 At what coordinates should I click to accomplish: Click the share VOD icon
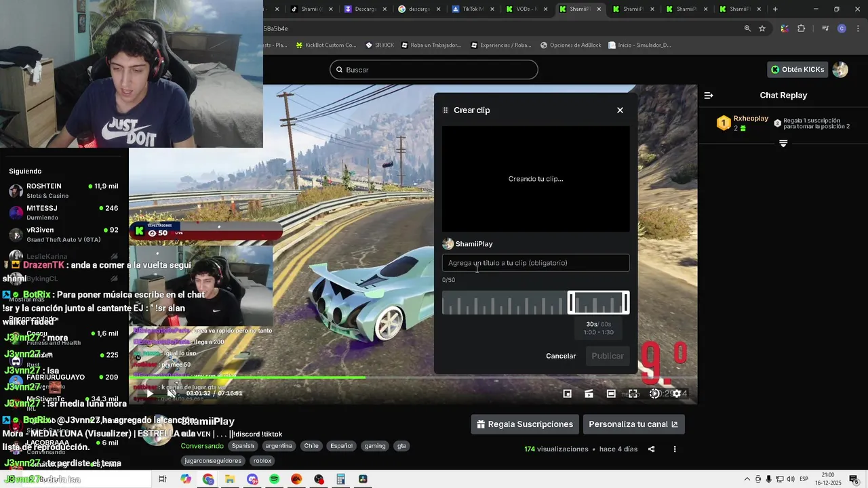652,449
